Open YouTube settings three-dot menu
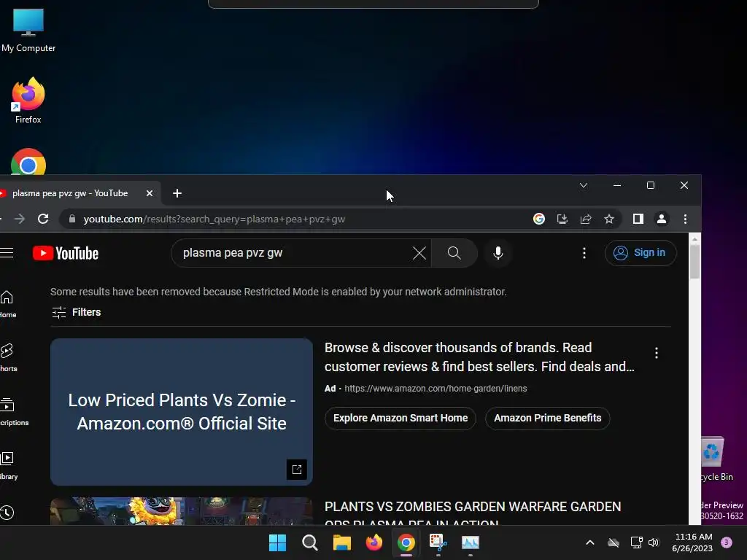Screen dimensions: 747x560 (x=584, y=253)
